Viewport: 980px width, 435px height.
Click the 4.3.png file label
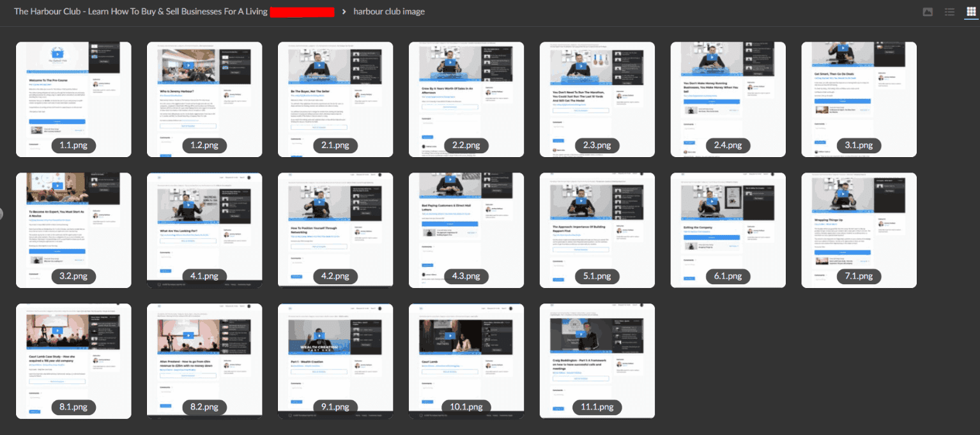click(x=466, y=276)
